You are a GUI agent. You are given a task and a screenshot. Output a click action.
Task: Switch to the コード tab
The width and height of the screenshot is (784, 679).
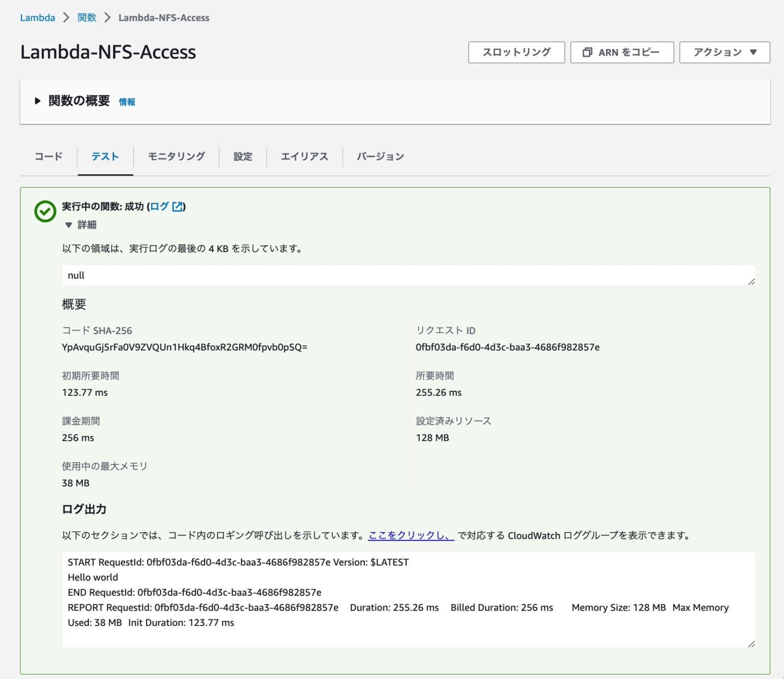[x=48, y=156]
